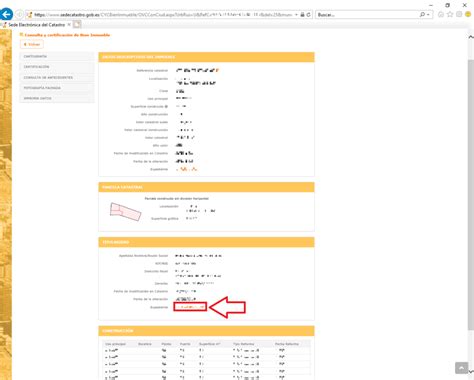Image resolution: width=474 pixels, height=380 pixels.
Task: Click the parcel map thumbnail
Action: [x=125, y=211]
